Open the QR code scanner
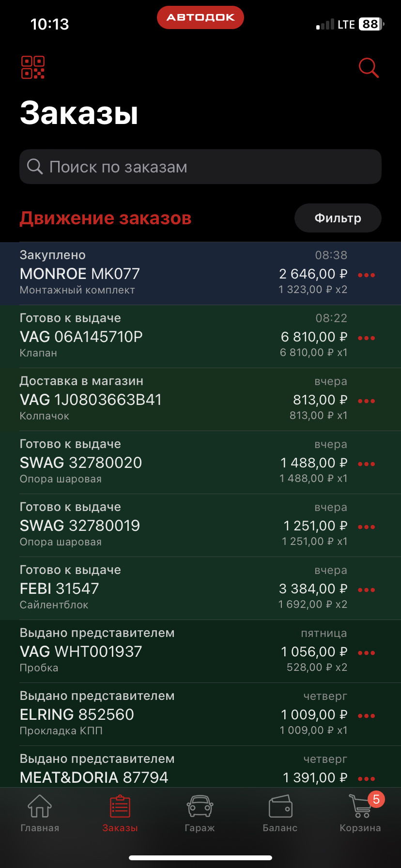 (33, 67)
